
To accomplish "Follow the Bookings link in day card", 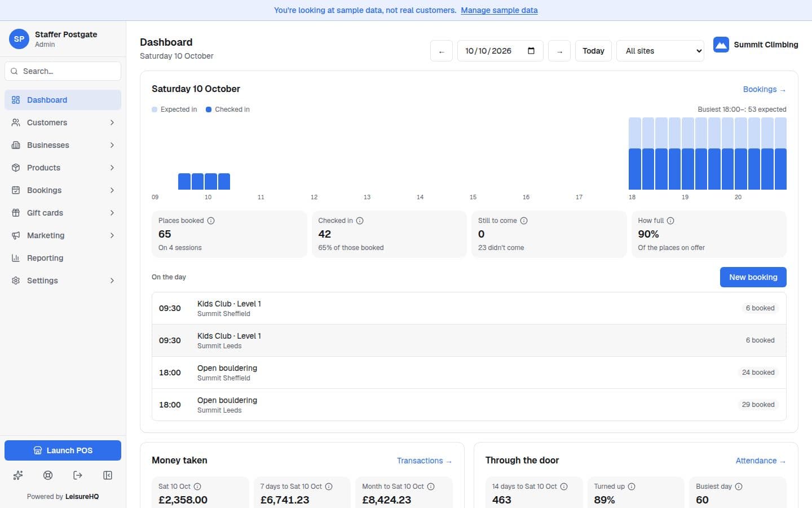I will pos(765,89).
